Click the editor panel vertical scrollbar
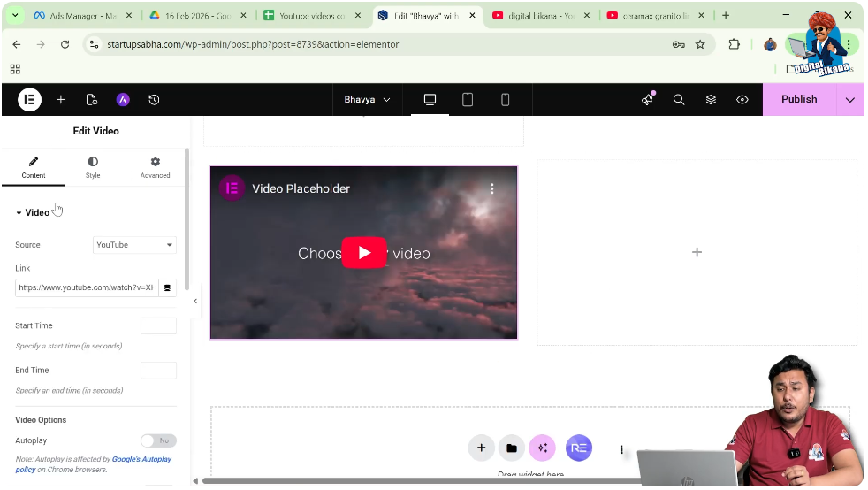Viewport: 868px width, 490px height. click(187, 218)
